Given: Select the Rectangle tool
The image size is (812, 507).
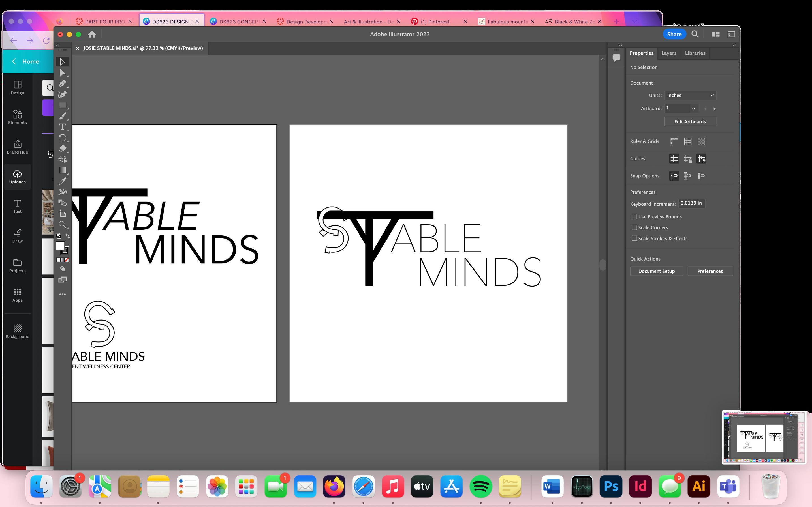Looking at the screenshot, I should (62, 105).
